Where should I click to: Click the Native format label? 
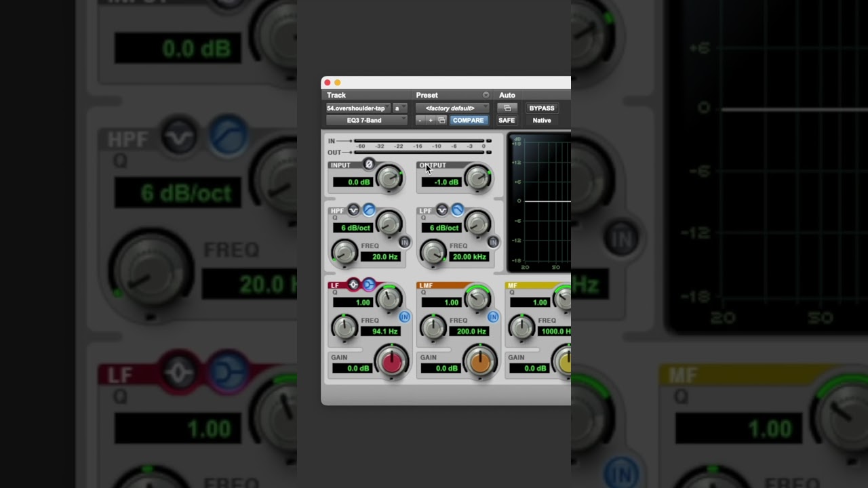[x=542, y=120]
